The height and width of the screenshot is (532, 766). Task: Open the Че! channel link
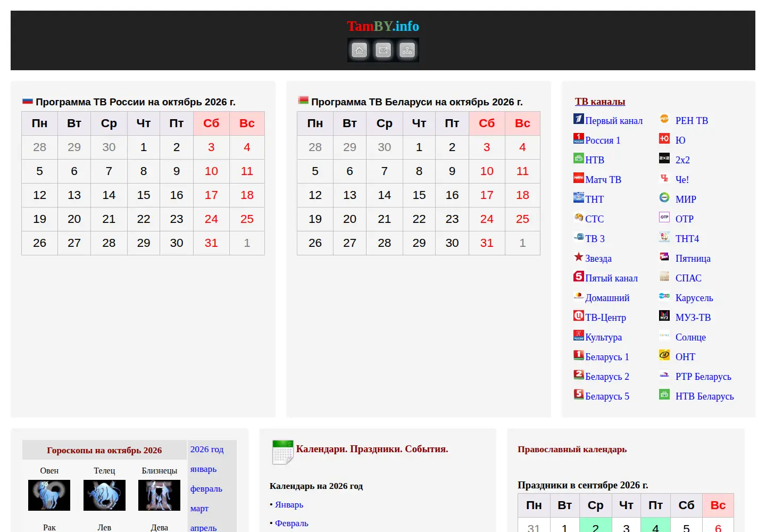tap(682, 180)
